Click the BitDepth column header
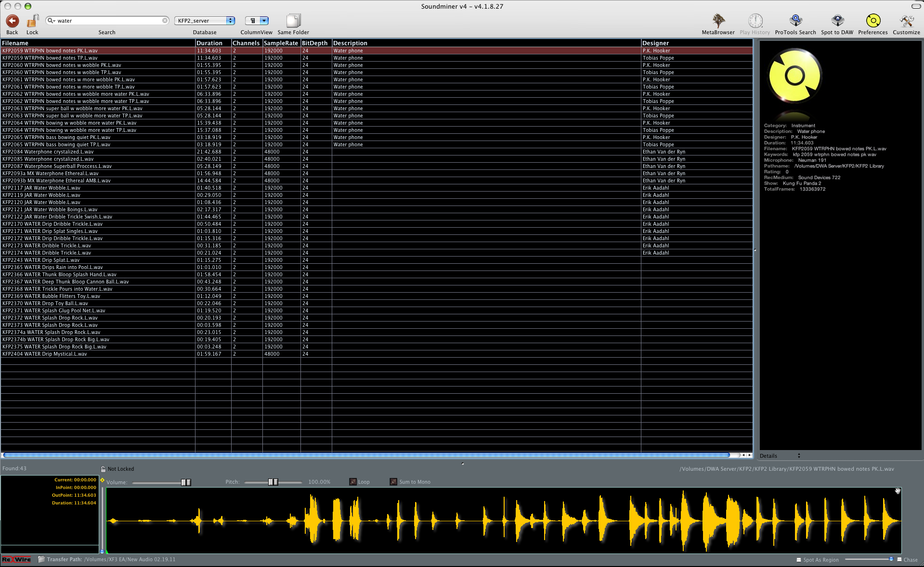The width and height of the screenshot is (924, 567). [316, 43]
